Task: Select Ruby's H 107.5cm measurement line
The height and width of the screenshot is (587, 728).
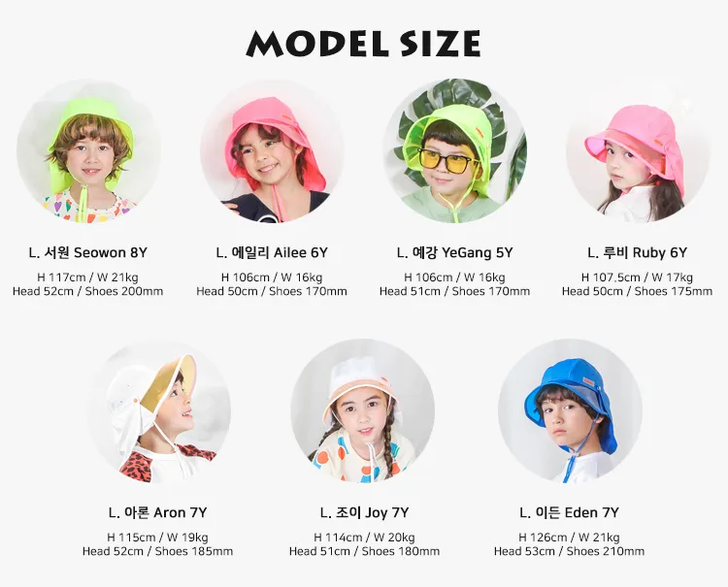Action: tap(637, 277)
